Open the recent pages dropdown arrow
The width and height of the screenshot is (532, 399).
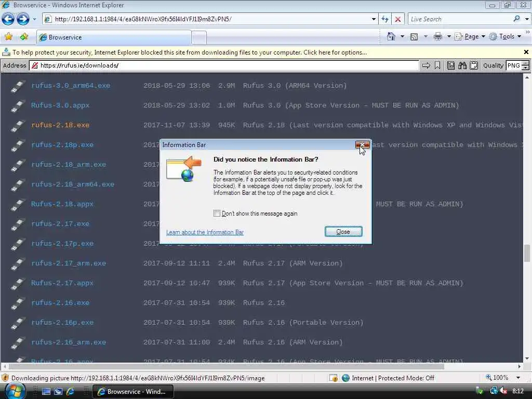34,19
